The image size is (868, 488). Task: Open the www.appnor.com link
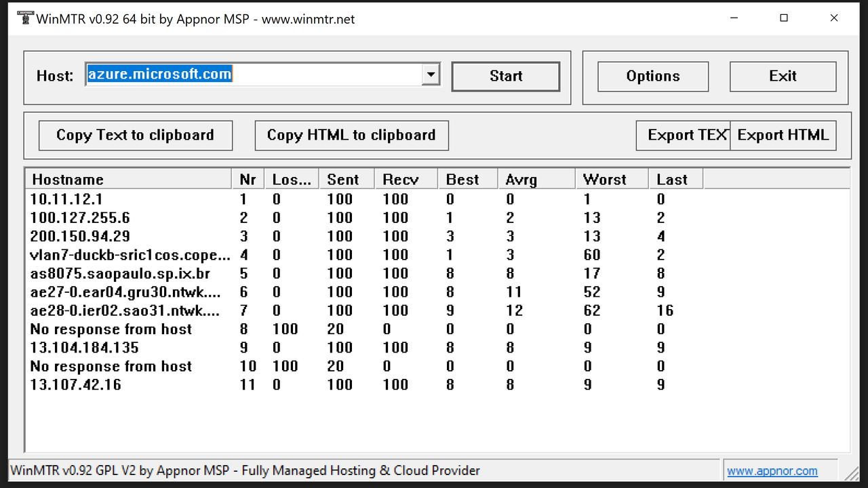772,470
